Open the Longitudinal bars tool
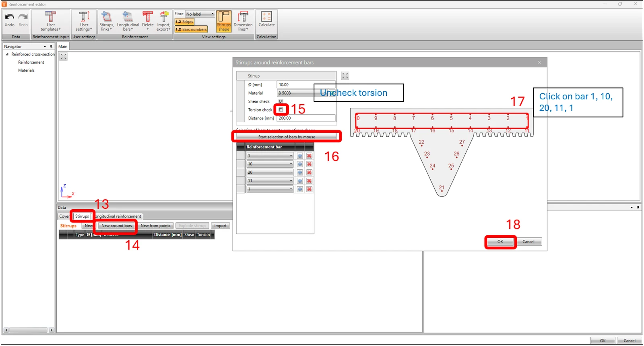The height and width of the screenshot is (346, 644). 128,21
